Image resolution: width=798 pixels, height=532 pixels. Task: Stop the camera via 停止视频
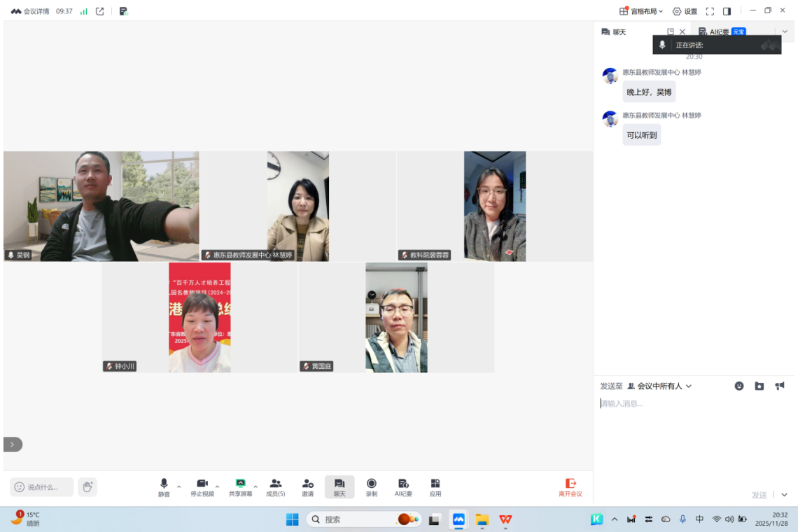pos(202,486)
